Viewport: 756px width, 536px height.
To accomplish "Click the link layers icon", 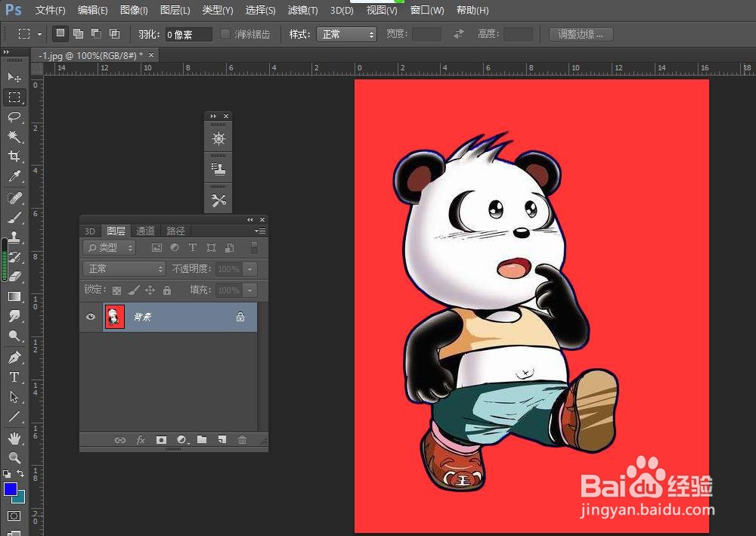I will [119, 439].
